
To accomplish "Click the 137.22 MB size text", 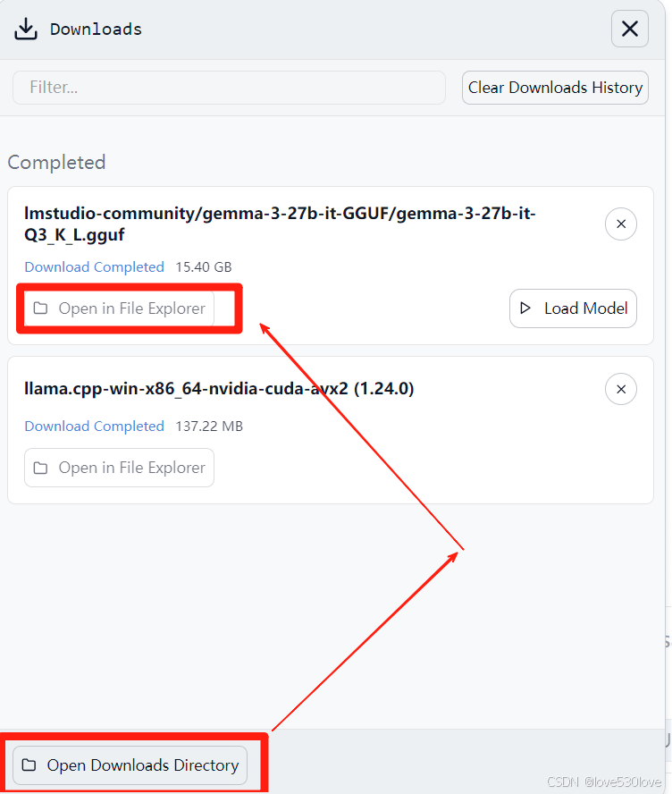I will [x=209, y=426].
